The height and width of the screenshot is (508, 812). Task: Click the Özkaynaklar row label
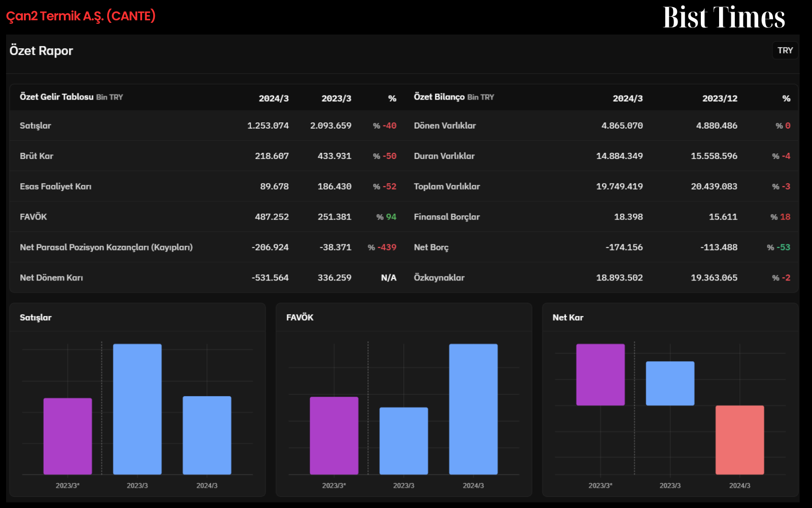[439, 278]
